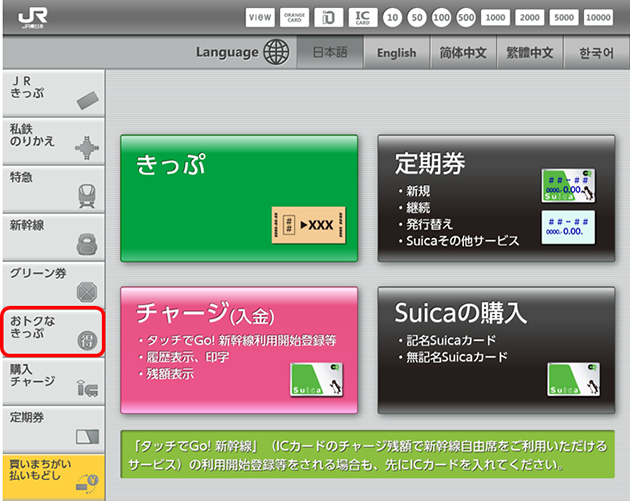
Task: Switch language to 한국어
Action: [596, 53]
